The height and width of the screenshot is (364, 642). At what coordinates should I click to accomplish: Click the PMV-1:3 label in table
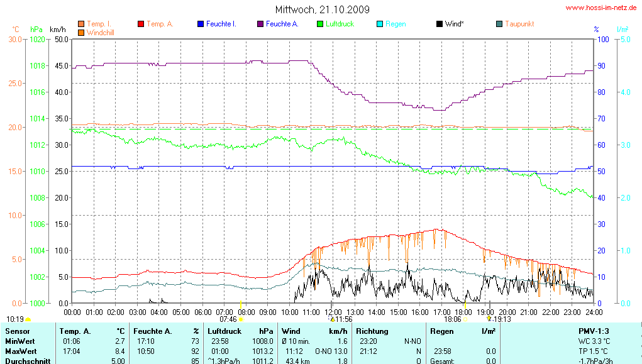tap(595, 331)
